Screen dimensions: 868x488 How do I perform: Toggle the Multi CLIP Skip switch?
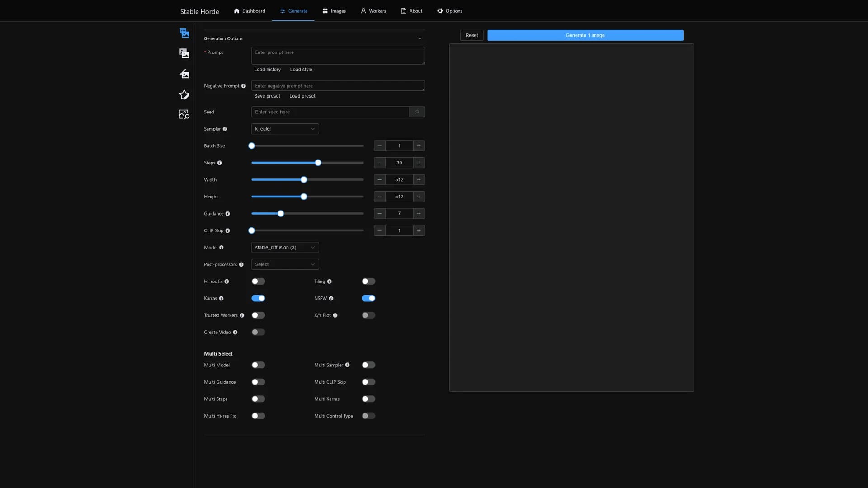click(368, 382)
